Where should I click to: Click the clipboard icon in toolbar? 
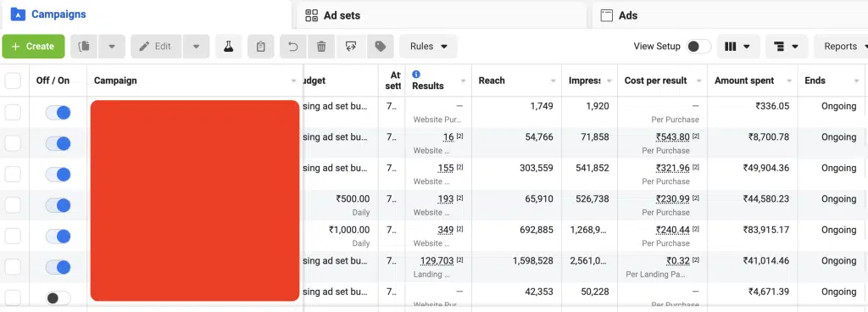click(261, 47)
